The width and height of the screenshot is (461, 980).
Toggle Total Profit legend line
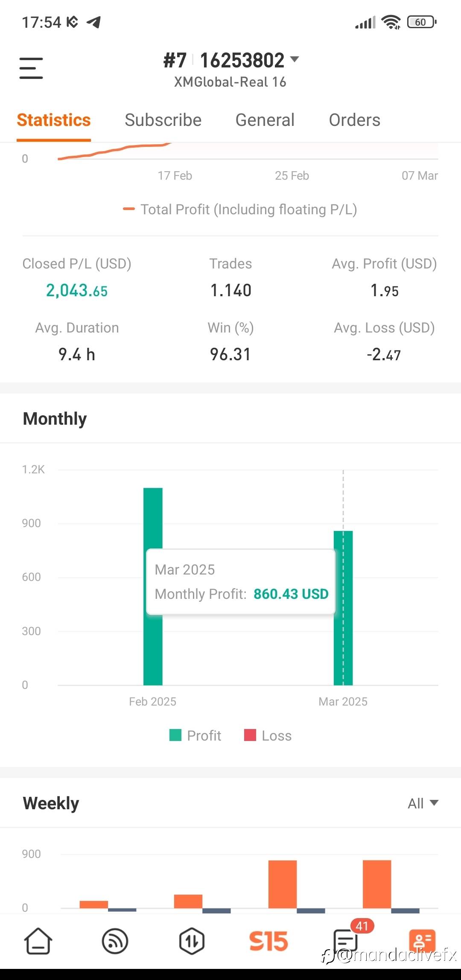(x=240, y=209)
